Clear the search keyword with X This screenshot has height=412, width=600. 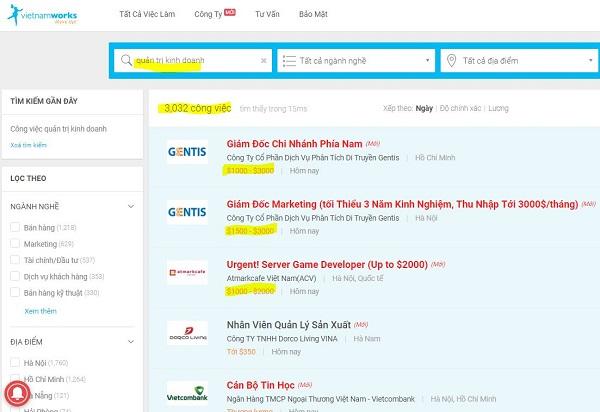264,60
